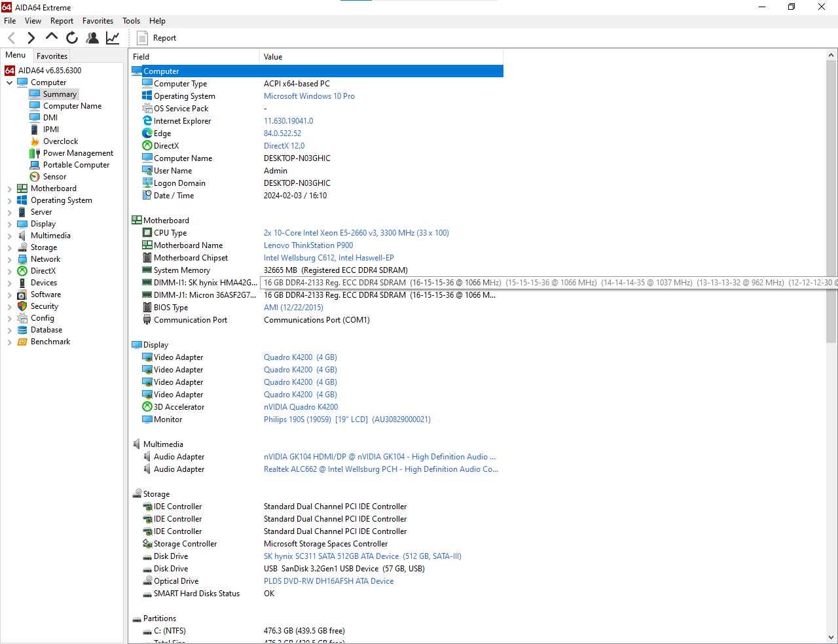The height and width of the screenshot is (644, 838).
Task: Expand the Motherboard tree node
Action: click(x=9, y=188)
